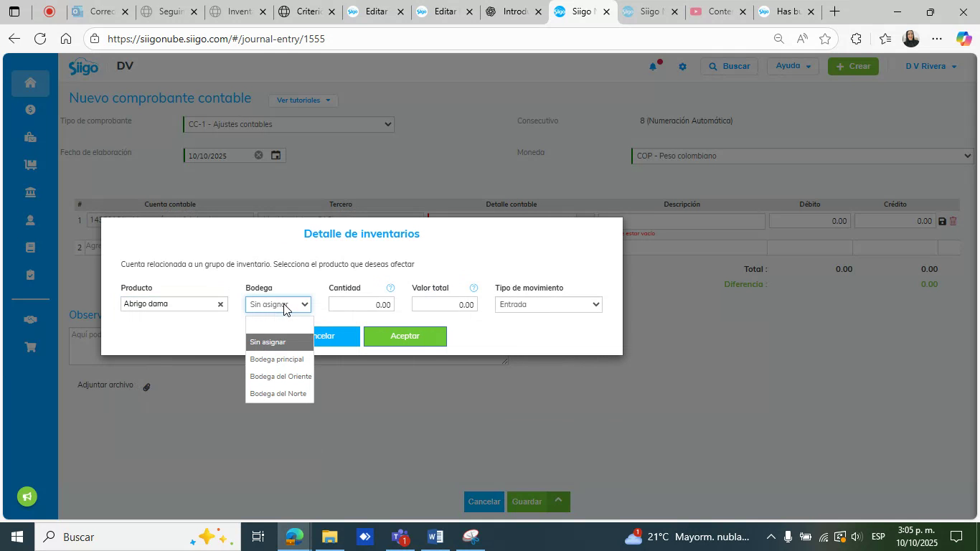This screenshot has width=980, height=551.
Task: Clear the Abrigo dama product field
Action: point(220,304)
